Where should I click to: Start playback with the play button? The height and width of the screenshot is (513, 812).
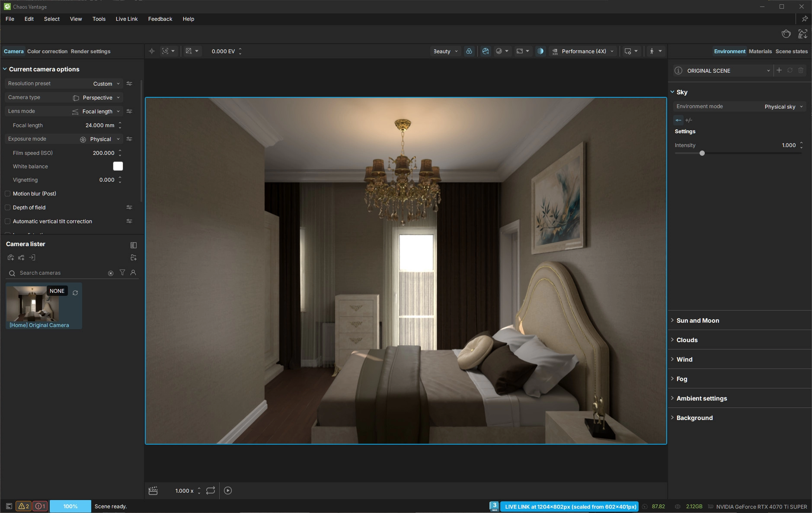228,491
